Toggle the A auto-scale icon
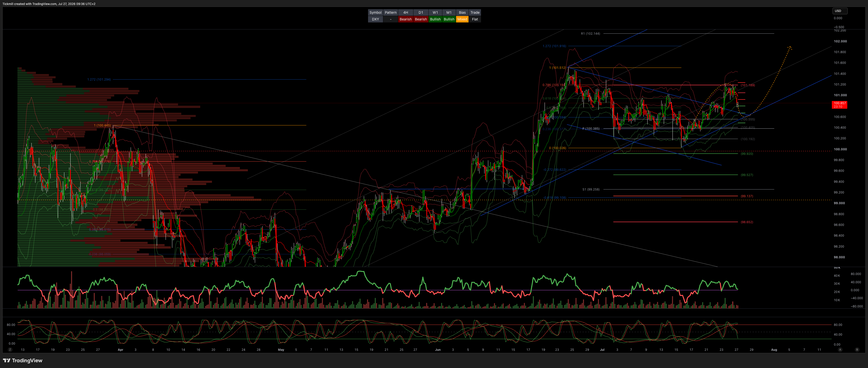The image size is (868, 368). pyautogui.click(x=840, y=350)
